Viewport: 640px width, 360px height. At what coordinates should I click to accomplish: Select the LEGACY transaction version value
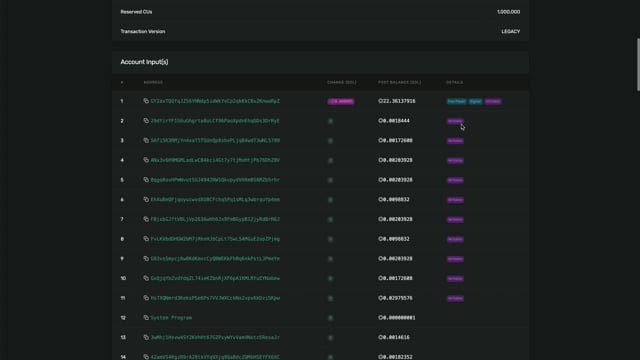click(511, 31)
